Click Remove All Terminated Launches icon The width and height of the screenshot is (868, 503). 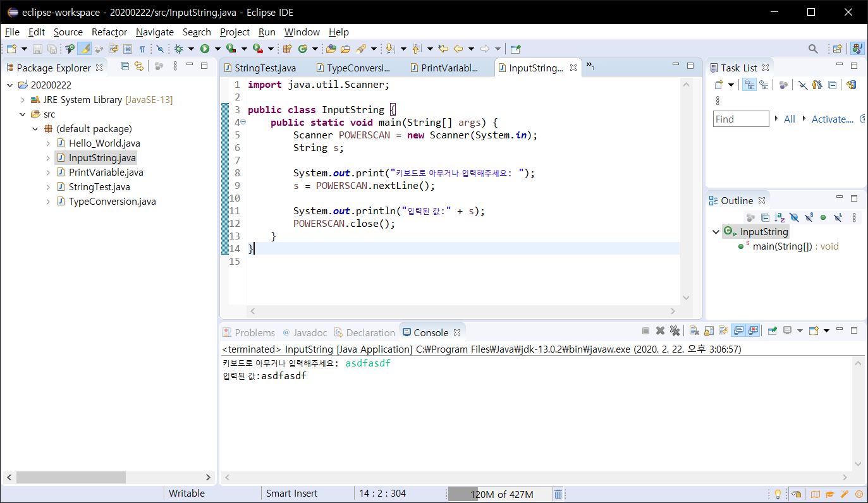point(675,330)
